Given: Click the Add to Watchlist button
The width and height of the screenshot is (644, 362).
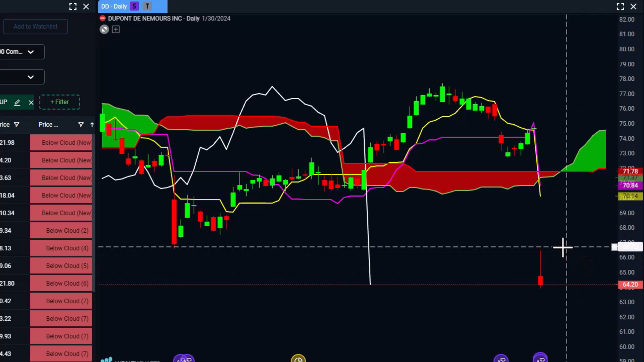Looking at the screenshot, I should [35, 26].
